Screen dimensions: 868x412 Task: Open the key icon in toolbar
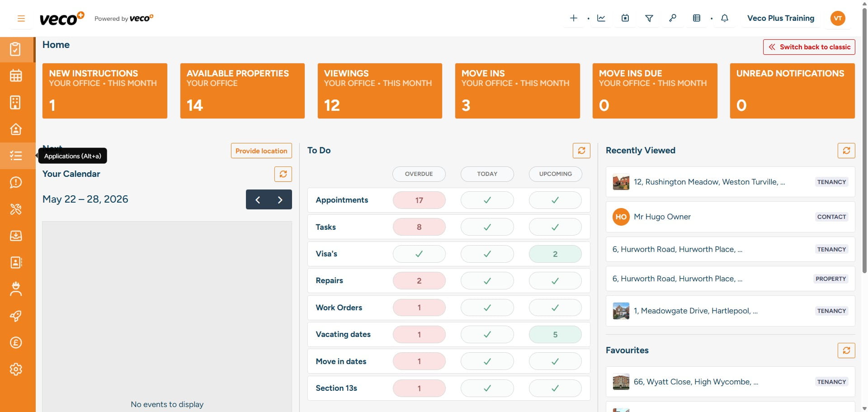673,18
